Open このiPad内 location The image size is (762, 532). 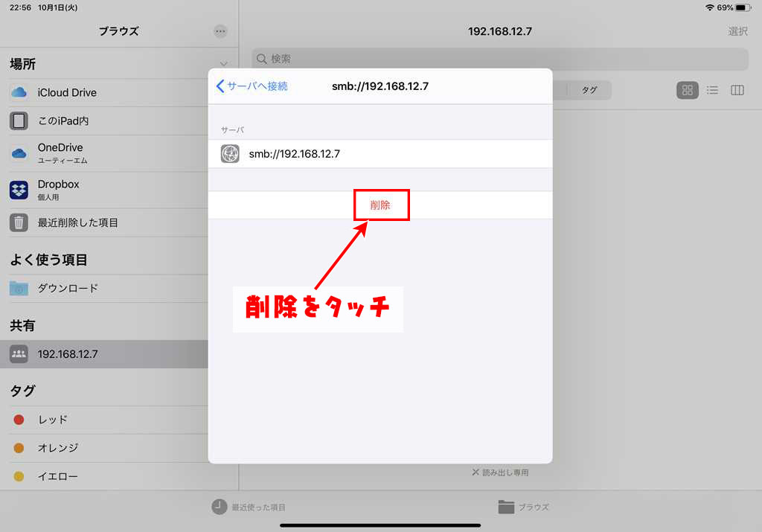108,121
